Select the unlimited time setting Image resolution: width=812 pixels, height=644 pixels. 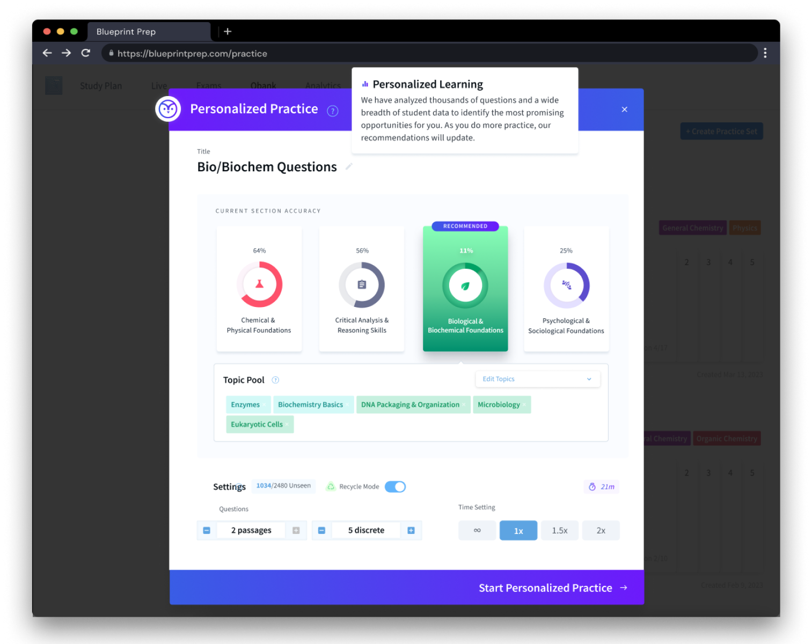pos(477,530)
